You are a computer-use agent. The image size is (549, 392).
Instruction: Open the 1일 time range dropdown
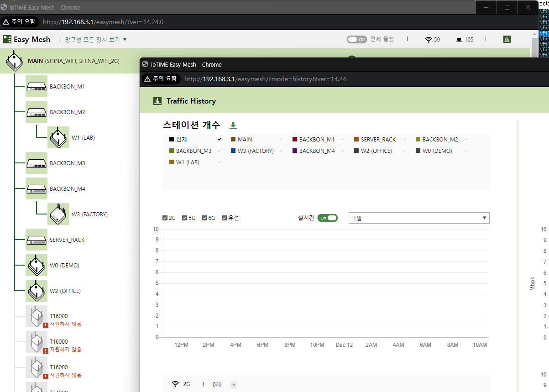pyautogui.click(x=419, y=218)
